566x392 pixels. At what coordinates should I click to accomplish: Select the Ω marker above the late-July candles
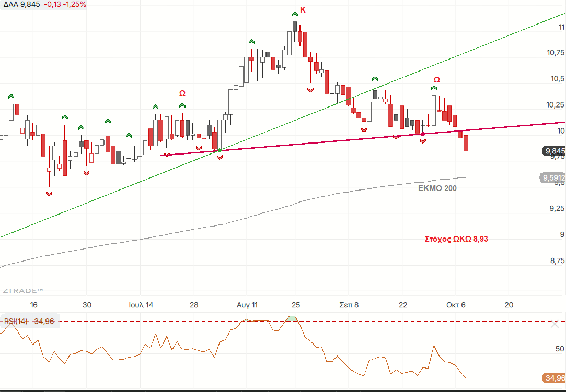pyautogui.click(x=182, y=93)
